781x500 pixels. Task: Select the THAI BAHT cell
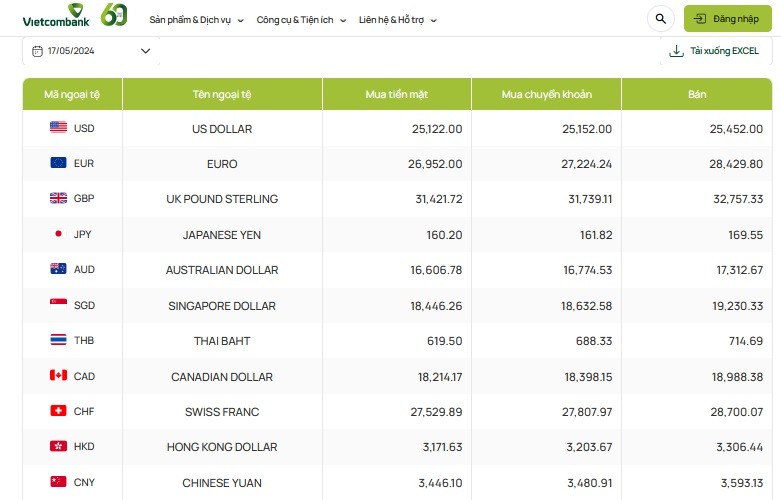point(222,341)
